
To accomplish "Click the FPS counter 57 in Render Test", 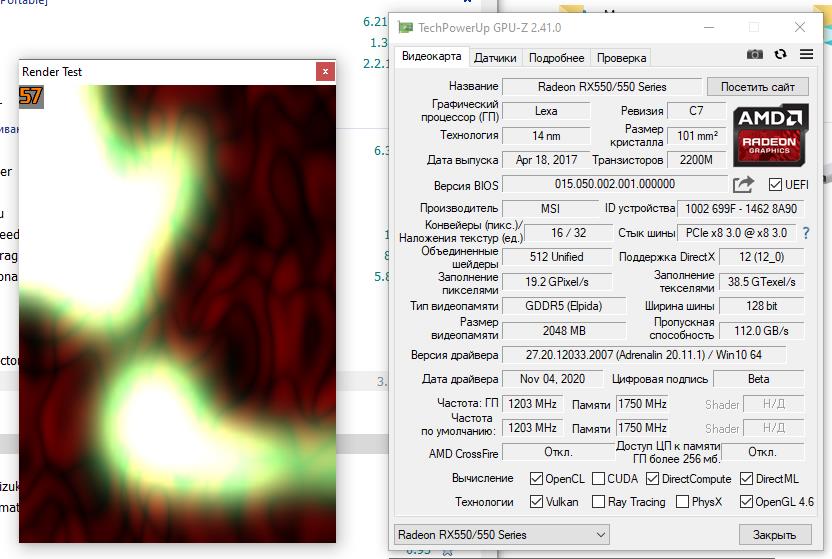I will [x=31, y=97].
